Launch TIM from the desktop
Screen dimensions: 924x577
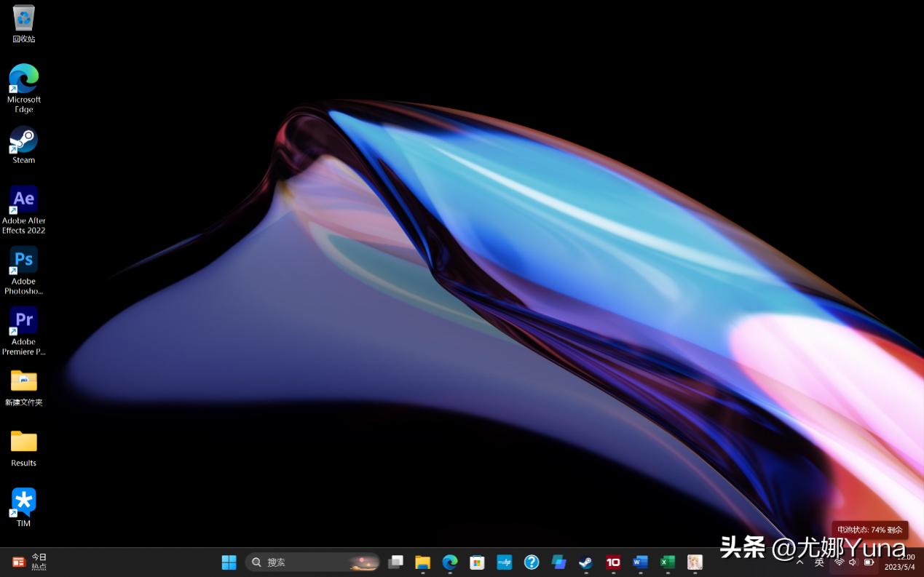23,501
